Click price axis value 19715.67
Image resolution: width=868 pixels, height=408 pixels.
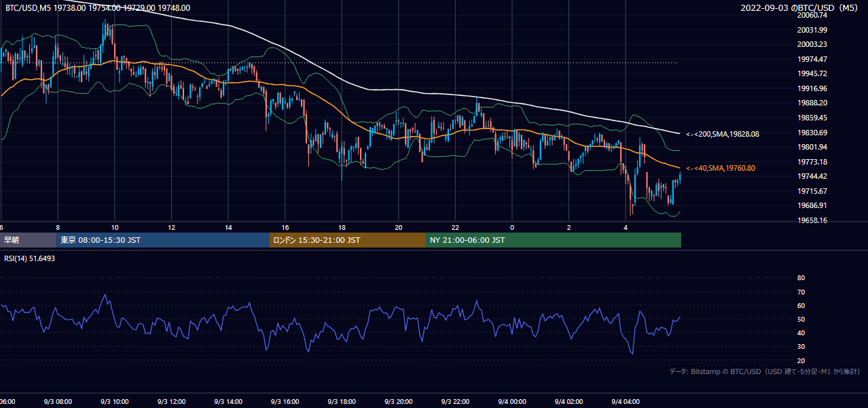pyautogui.click(x=812, y=191)
